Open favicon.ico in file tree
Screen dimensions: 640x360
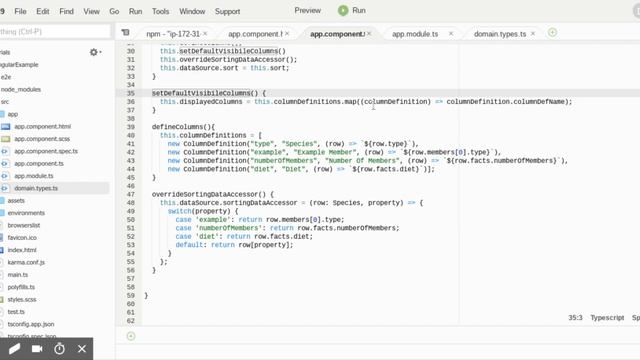pyautogui.click(x=22, y=237)
